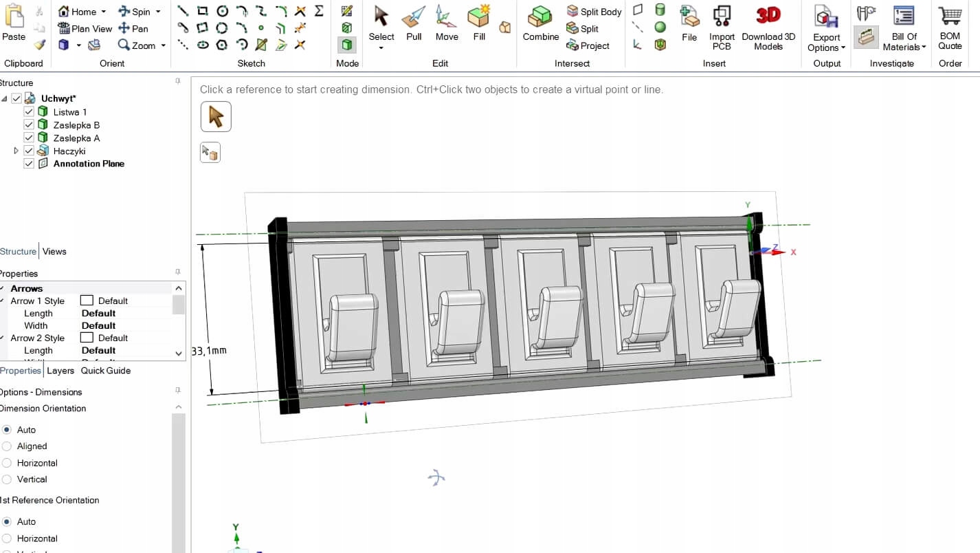Collapse the Uchwyt root tree node
Viewport: 980px width, 553px height.
click(5, 98)
